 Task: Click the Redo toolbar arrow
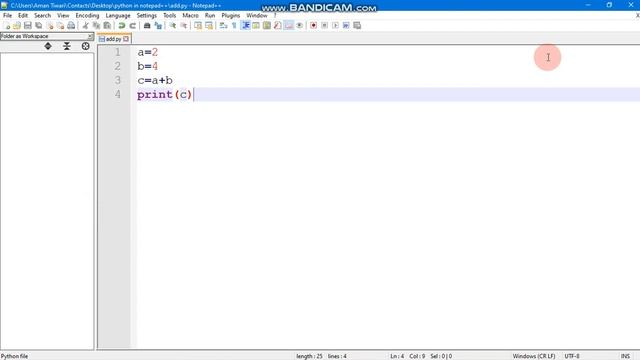coord(133,25)
